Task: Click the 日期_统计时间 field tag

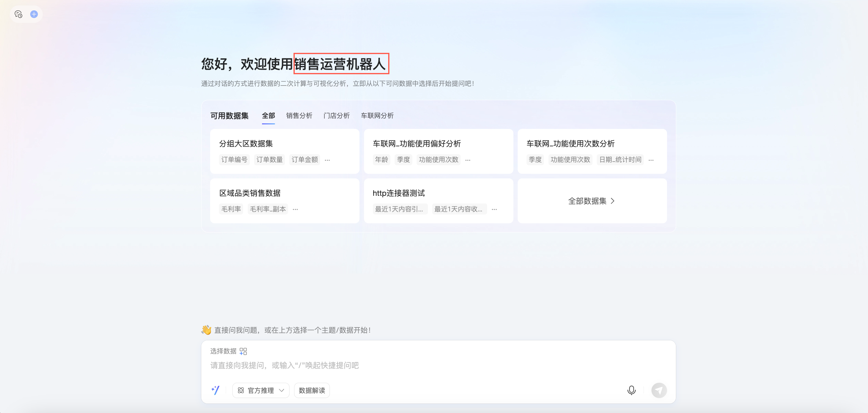Action: 620,159
